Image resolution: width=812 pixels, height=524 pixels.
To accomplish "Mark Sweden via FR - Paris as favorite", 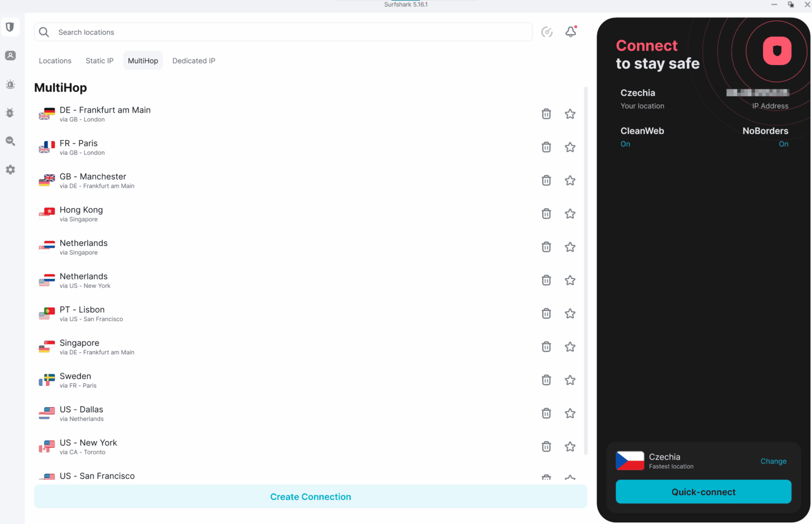I will [x=570, y=380].
